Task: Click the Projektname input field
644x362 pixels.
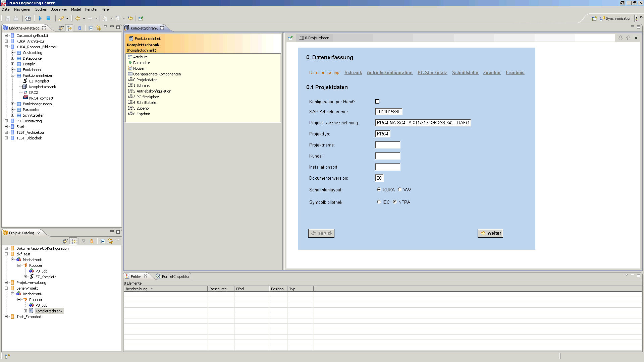Action: 387,145
